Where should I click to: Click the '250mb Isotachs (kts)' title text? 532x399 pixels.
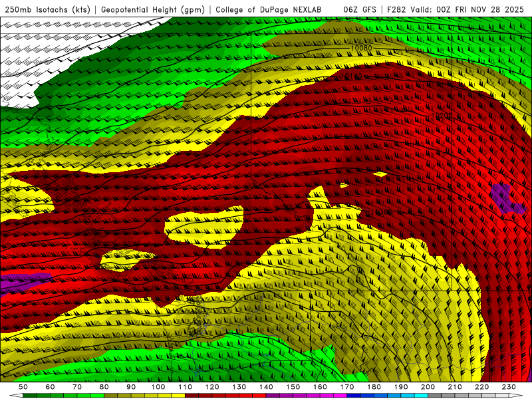[48, 9]
